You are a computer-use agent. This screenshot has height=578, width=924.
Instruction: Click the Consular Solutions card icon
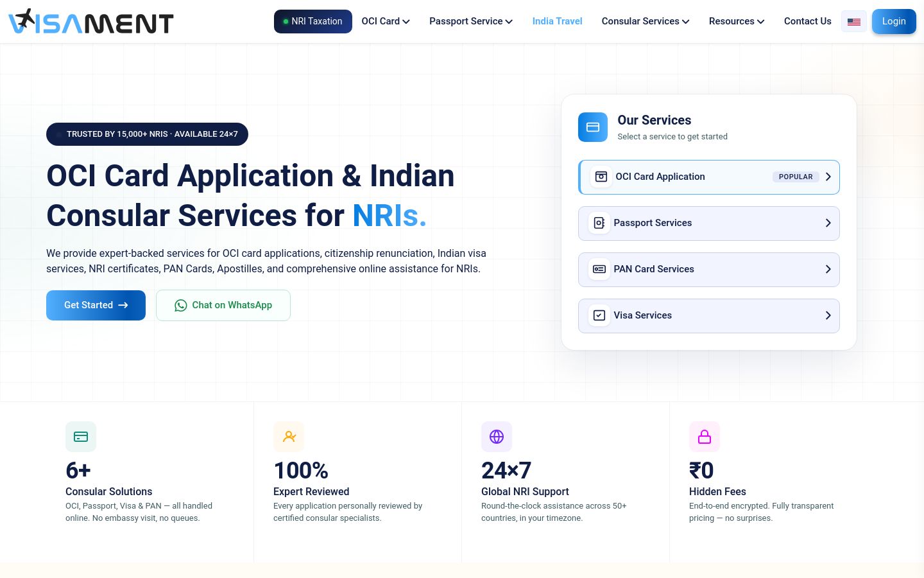[81, 437]
